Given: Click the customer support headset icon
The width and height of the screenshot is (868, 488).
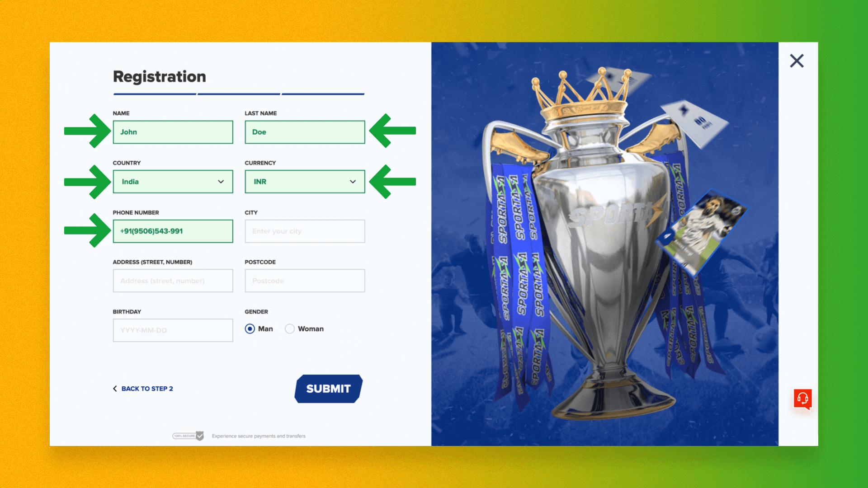Looking at the screenshot, I should click(802, 399).
